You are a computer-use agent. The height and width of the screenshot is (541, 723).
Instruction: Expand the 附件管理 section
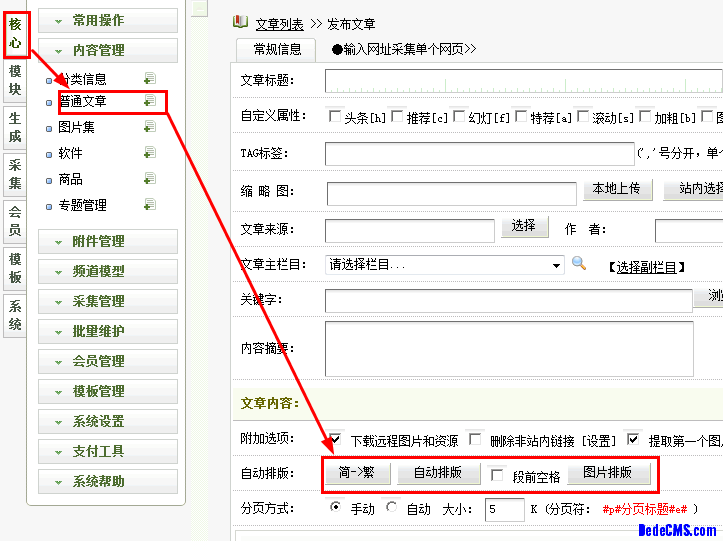[x=108, y=241]
